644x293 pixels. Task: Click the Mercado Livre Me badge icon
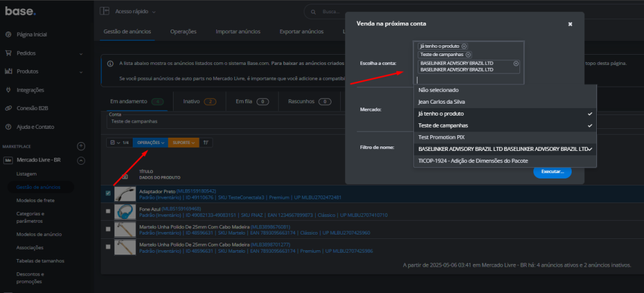(x=8, y=160)
